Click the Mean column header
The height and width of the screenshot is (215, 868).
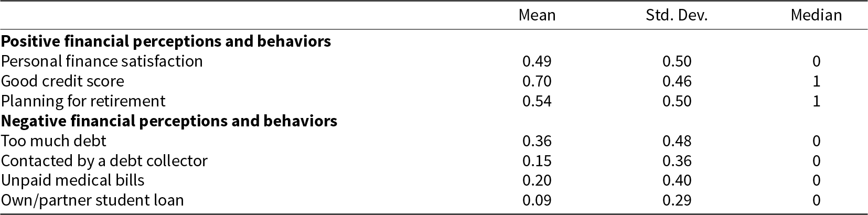click(537, 16)
